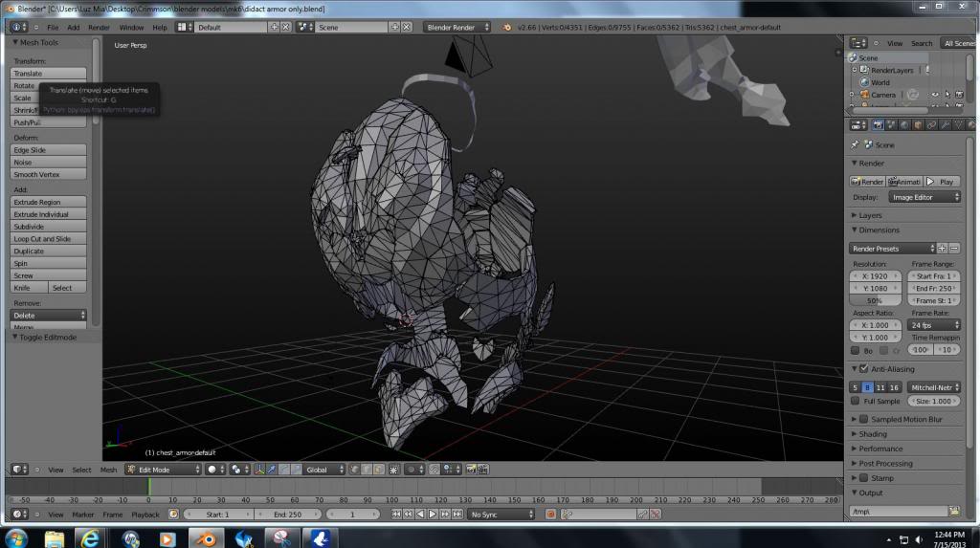Open the Window menu in top bar
Image resolution: width=980 pixels, height=548 pixels.
[131, 28]
